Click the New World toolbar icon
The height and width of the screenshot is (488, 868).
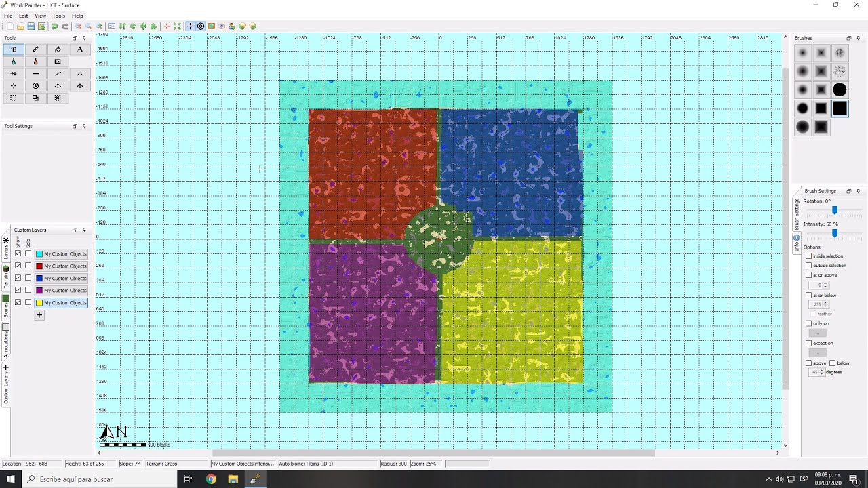[10, 26]
